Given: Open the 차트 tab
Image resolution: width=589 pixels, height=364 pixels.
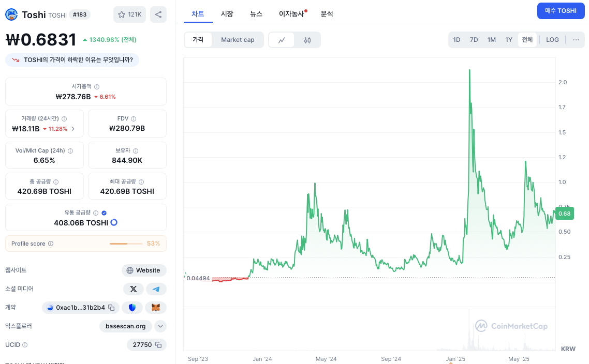Looking at the screenshot, I should coord(198,14).
